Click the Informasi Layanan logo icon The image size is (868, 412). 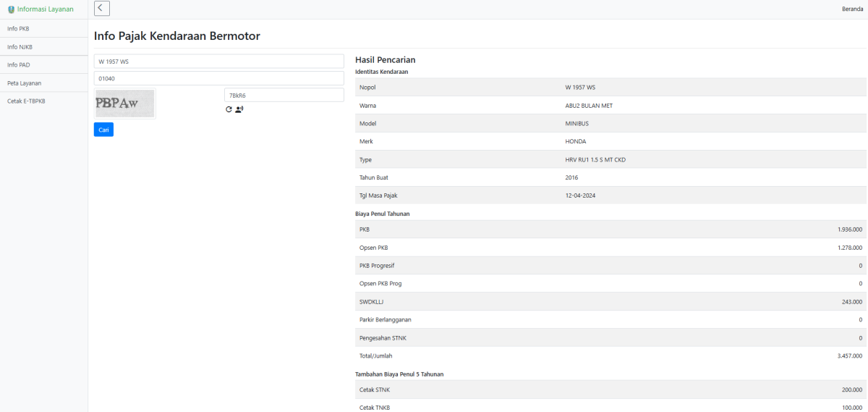11,9
